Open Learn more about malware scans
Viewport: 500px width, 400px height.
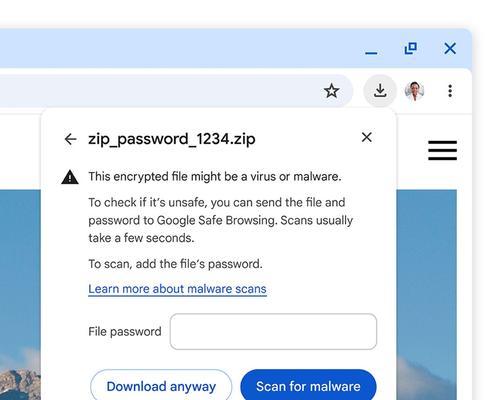tap(177, 289)
